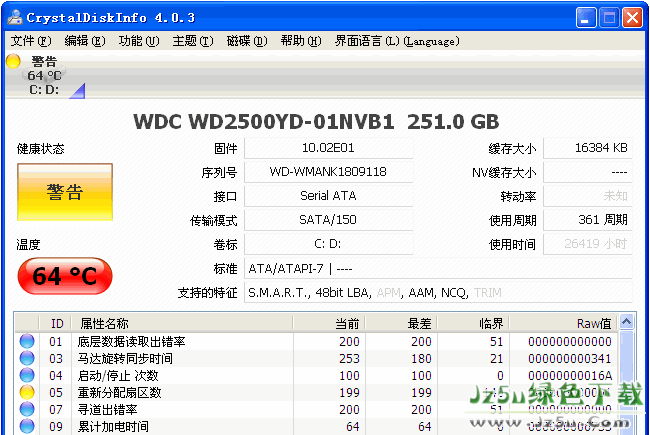
Task: Click the power-on hours field 26419 小时
Action: pos(588,244)
